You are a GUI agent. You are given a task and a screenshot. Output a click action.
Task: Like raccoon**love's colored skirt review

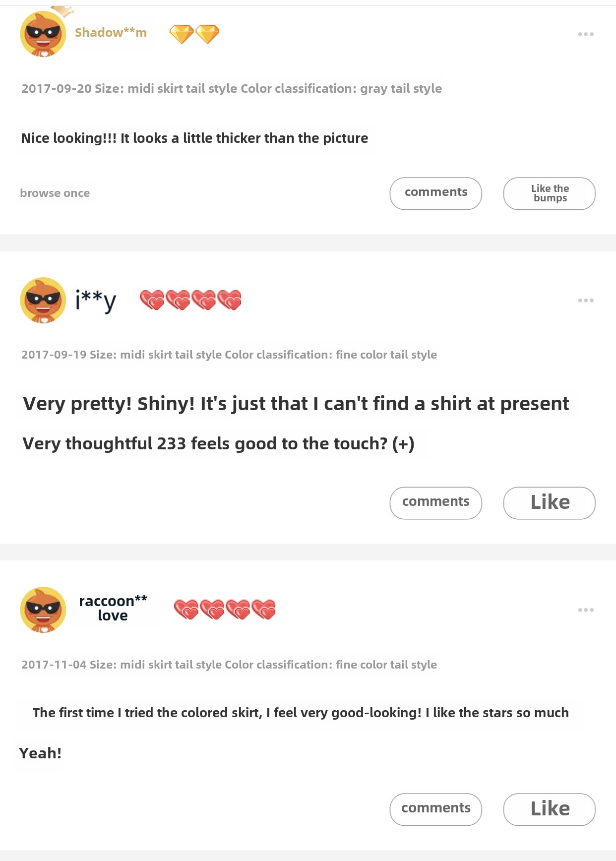[x=549, y=809]
